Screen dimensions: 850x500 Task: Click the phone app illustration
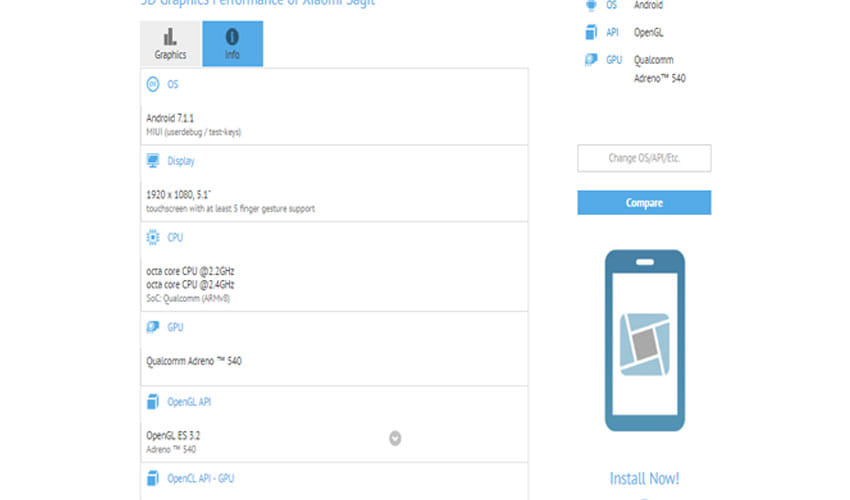tap(645, 341)
